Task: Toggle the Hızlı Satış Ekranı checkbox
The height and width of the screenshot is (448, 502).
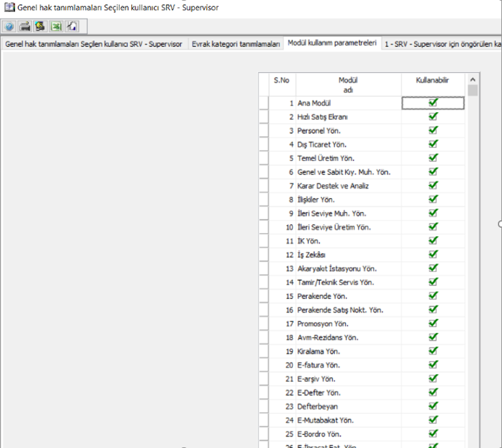Action: [x=433, y=116]
